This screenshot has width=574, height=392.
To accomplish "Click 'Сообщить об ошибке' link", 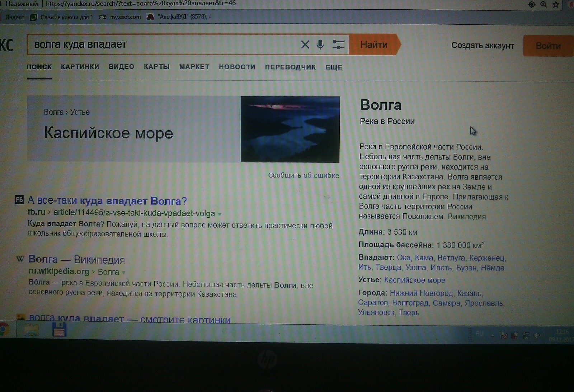I will (x=304, y=175).
